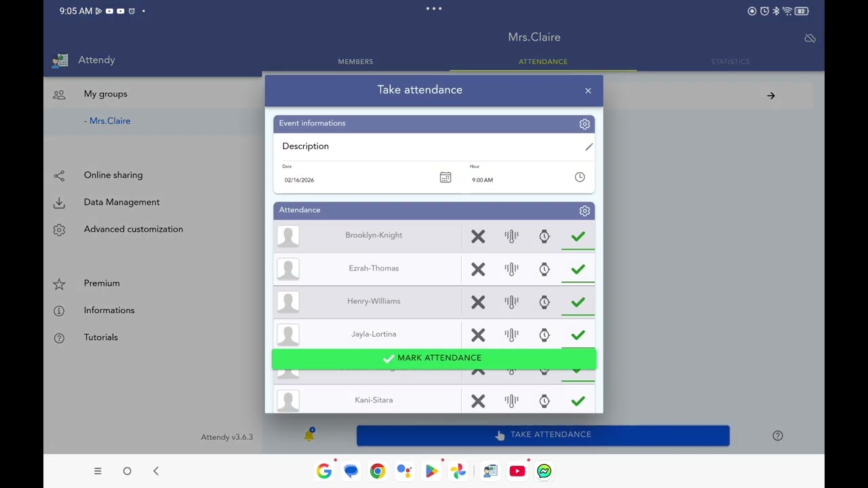
Task: Click the Description field
Action: coord(434,146)
